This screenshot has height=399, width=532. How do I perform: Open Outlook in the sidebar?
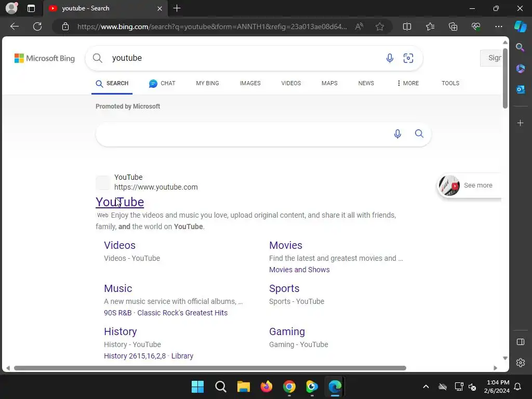520,89
